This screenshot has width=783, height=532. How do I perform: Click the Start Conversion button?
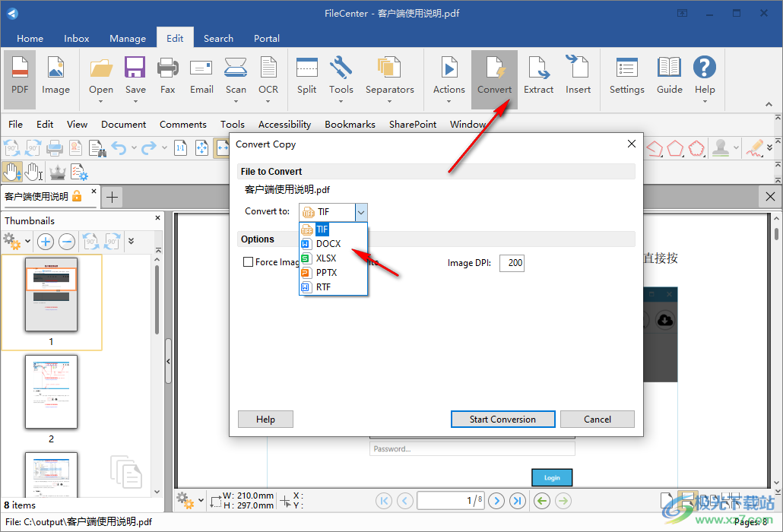tap(502, 420)
